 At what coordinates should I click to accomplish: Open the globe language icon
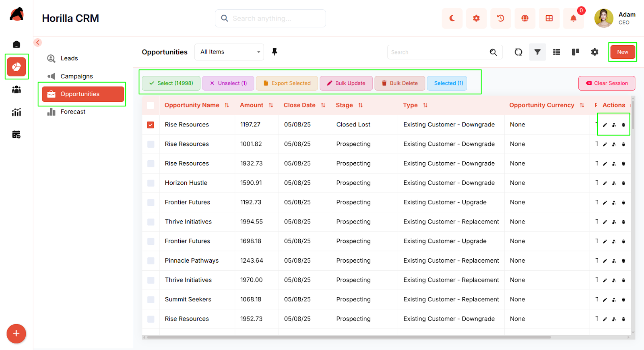point(525,19)
